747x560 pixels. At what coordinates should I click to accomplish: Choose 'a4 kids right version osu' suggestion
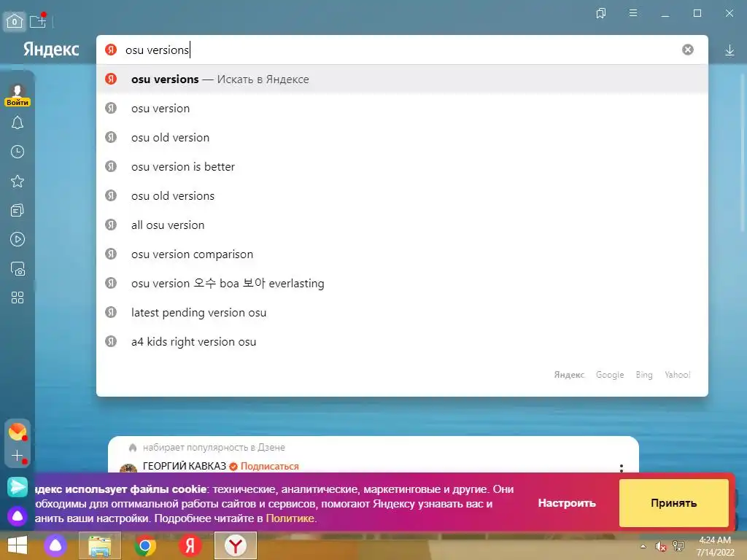402,341
